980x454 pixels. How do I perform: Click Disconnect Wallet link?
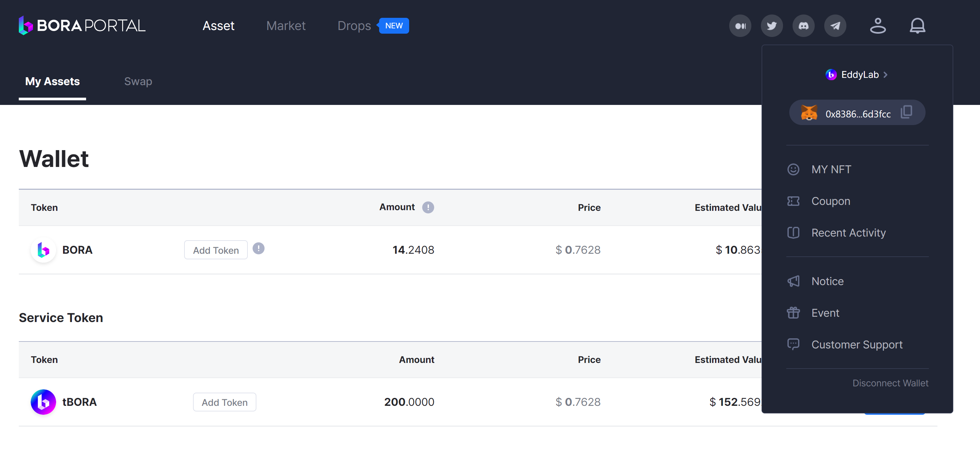890,383
